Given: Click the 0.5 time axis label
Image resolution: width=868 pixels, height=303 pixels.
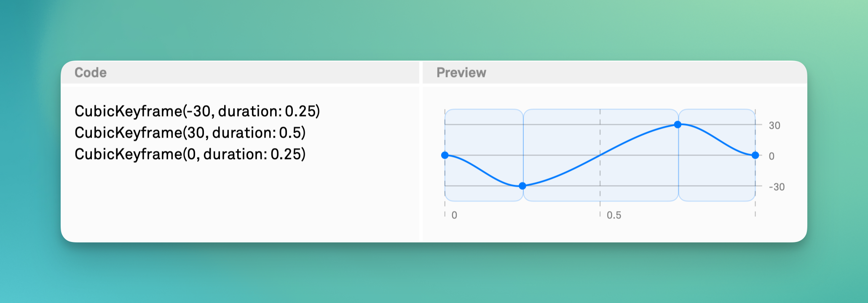Looking at the screenshot, I should coord(613,215).
